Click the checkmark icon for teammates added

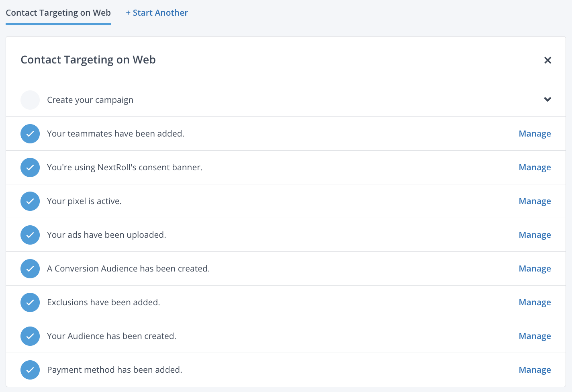30,134
